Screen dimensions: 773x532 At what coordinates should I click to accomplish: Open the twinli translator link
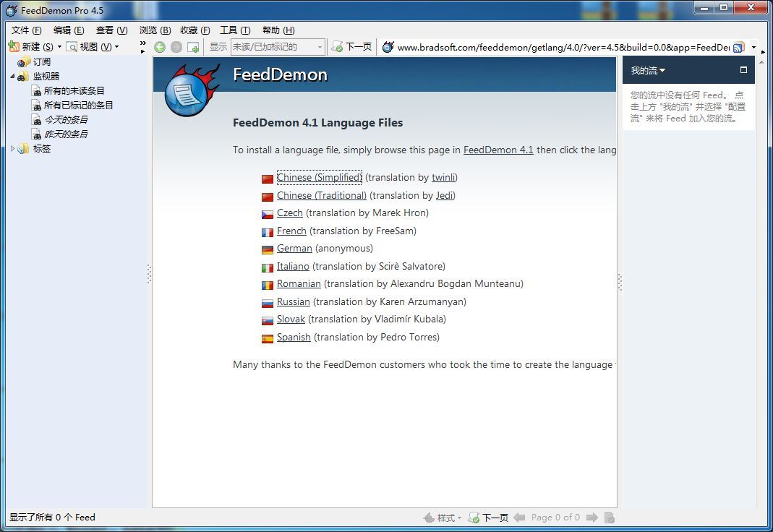[443, 177]
